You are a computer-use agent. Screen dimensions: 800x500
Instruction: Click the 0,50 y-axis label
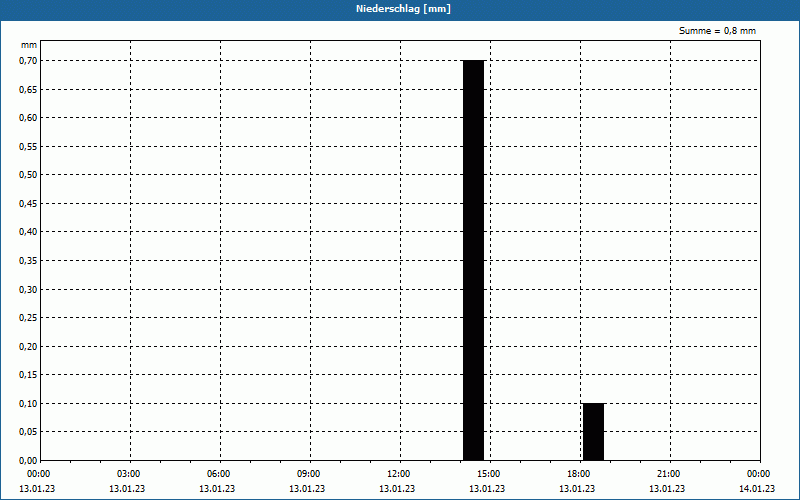click(28, 175)
